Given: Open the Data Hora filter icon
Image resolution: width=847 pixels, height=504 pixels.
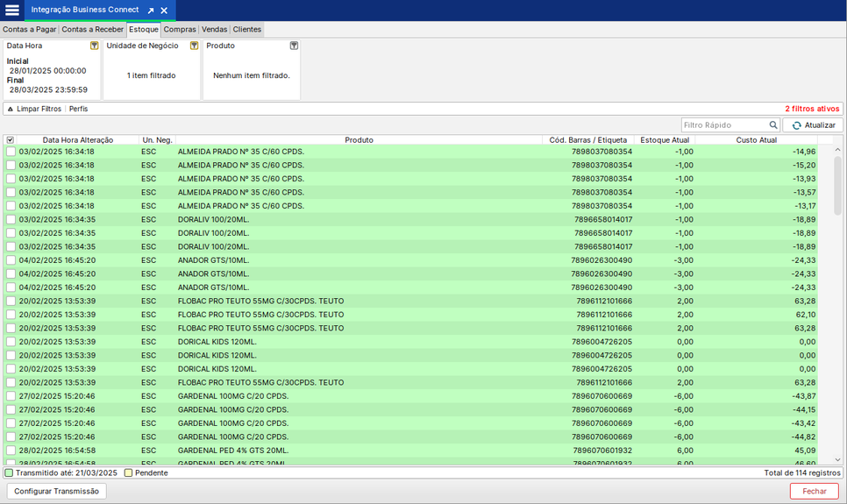Looking at the screenshot, I should [95, 46].
